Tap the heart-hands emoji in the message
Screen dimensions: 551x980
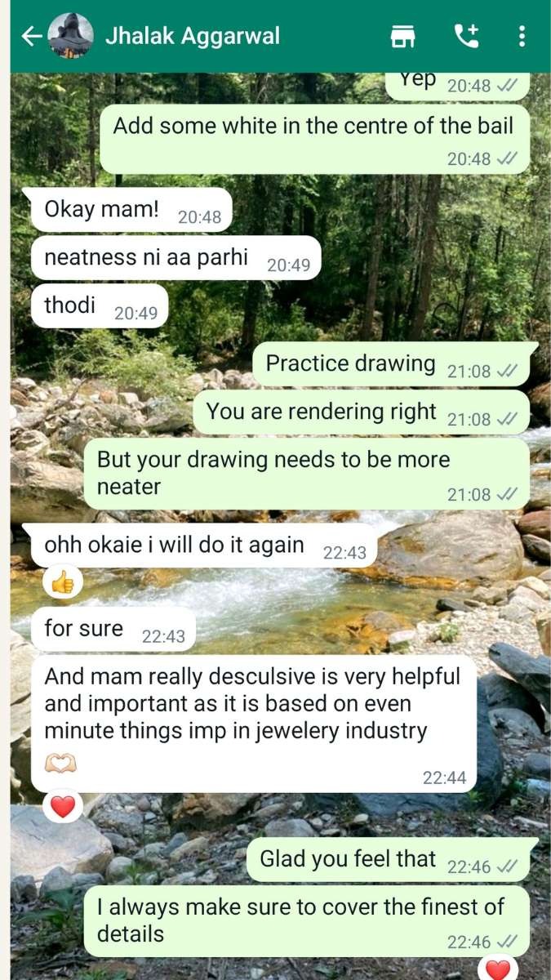click(60, 764)
